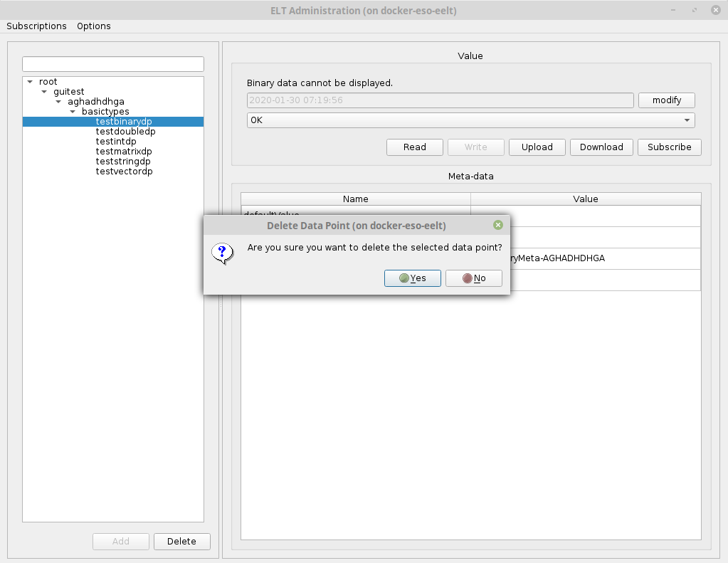Click the modify timestamp button
Image resolution: width=728 pixels, height=563 pixels.
coord(666,100)
